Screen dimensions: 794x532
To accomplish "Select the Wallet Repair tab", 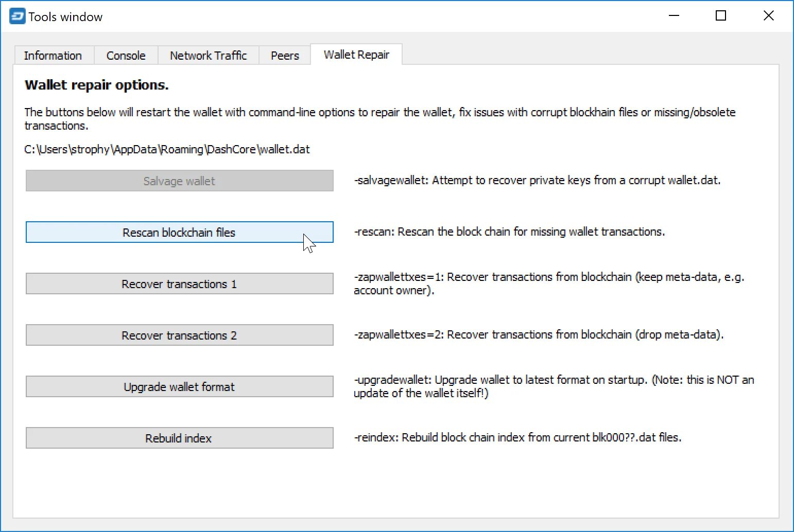I will 356,55.
